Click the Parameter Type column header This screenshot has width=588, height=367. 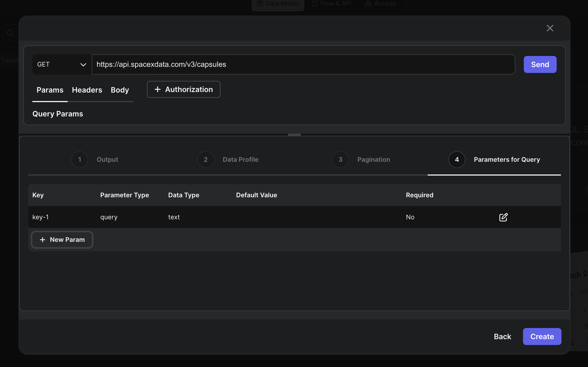point(125,195)
